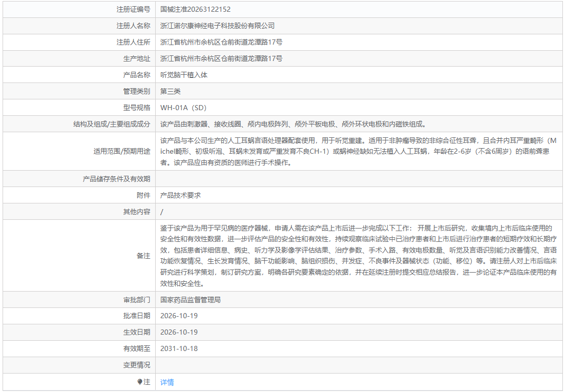566x392 pixels.
Task: Select attachment value 产品技术要求
Action: click(x=180, y=195)
